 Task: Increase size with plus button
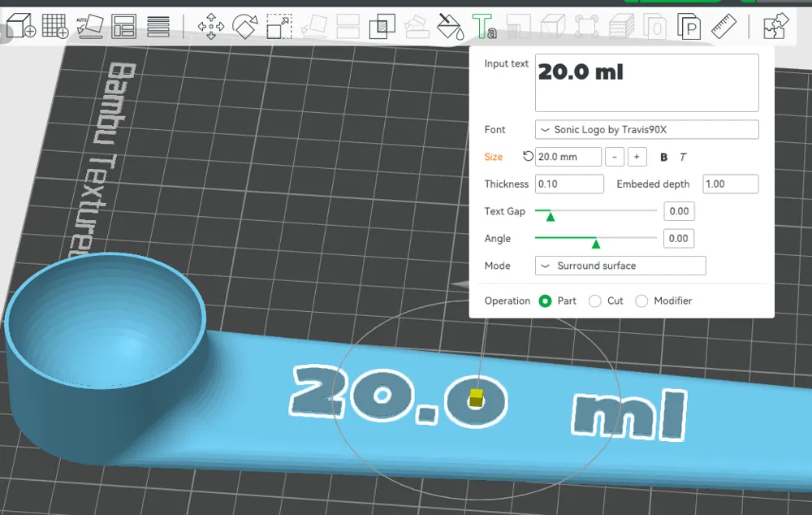click(637, 157)
